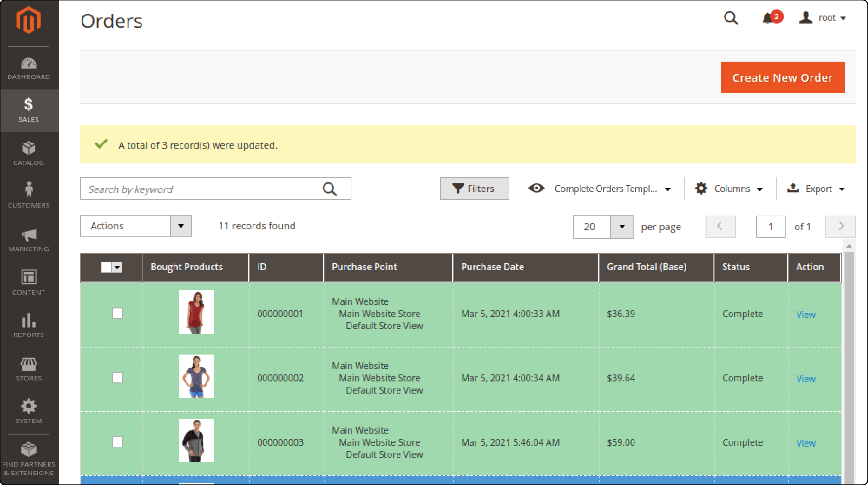Enable the third order row checkbox
868x485 pixels.
[117, 443]
